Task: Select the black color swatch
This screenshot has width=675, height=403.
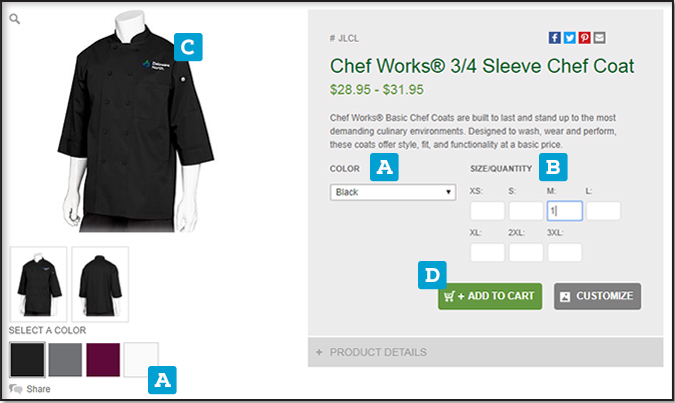Action: tap(27, 360)
